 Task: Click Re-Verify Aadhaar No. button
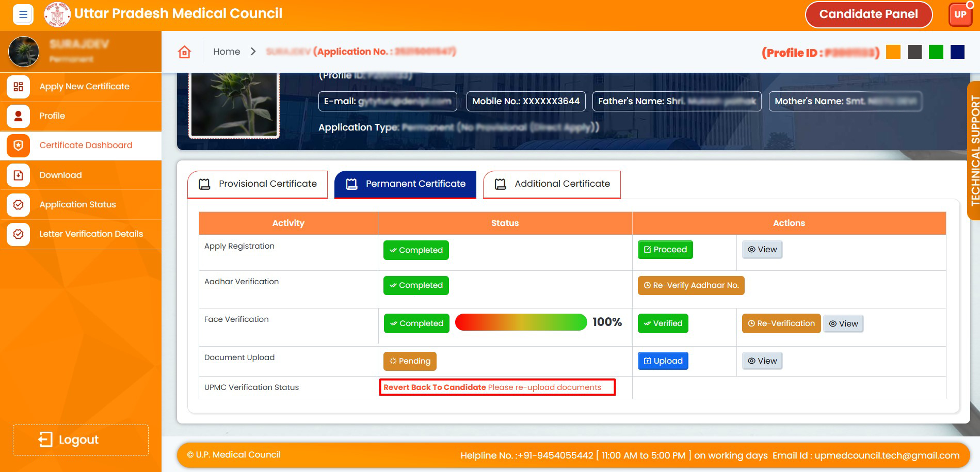[690, 285]
